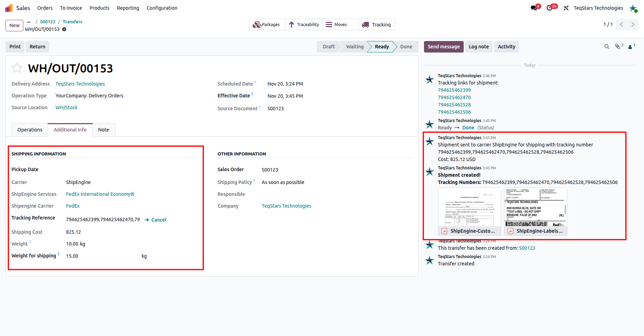
Task: Click the Return button
Action: coord(37,47)
